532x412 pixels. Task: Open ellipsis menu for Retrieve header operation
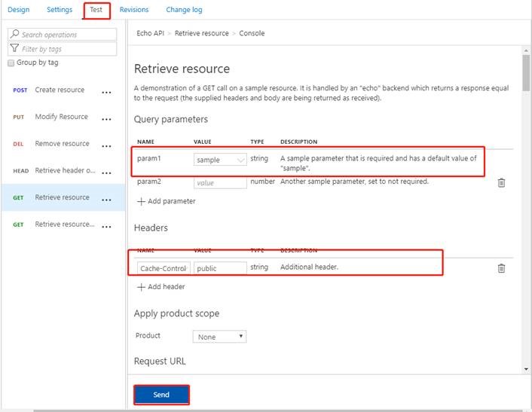(106, 172)
